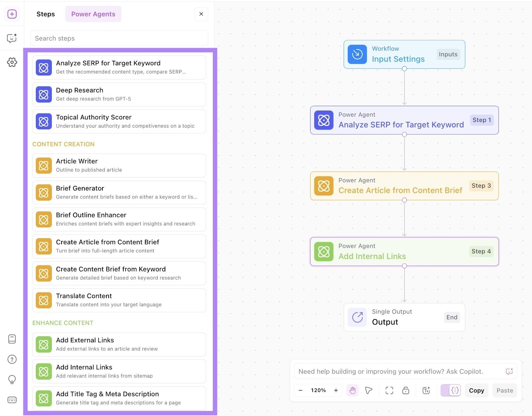Select the hand pan tool
532x416 pixels.
click(x=352, y=390)
